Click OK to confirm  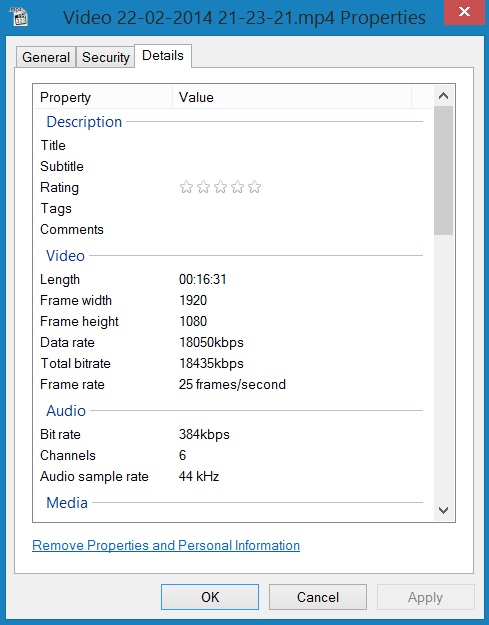[x=210, y=597]
